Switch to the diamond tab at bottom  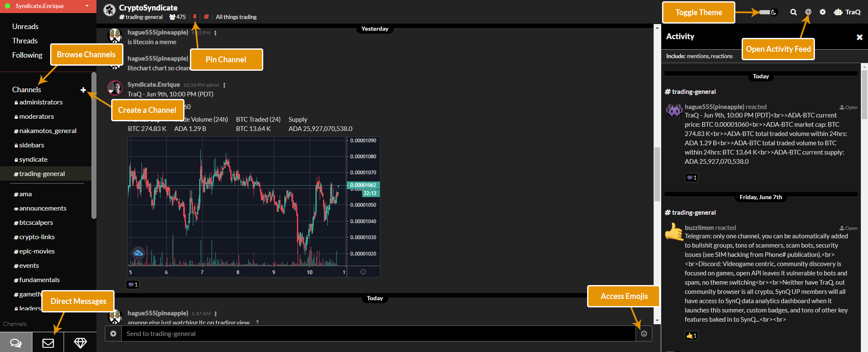click(80, 342)
